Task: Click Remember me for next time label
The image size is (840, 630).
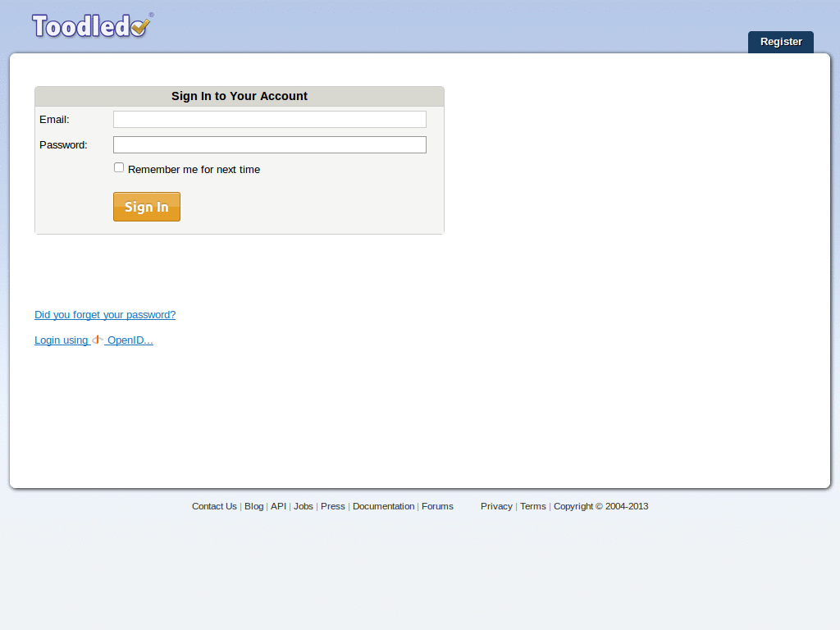Action: [194, 170]
